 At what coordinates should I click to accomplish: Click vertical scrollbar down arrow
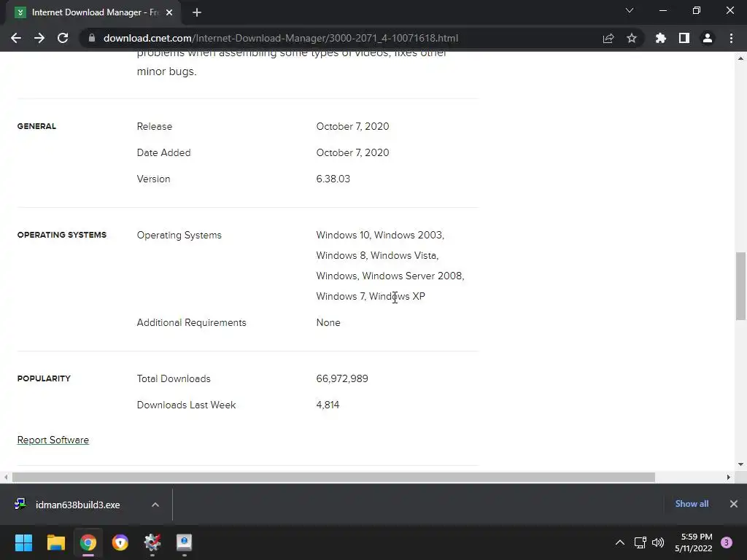pyautogui.click(x=741, y=464)
